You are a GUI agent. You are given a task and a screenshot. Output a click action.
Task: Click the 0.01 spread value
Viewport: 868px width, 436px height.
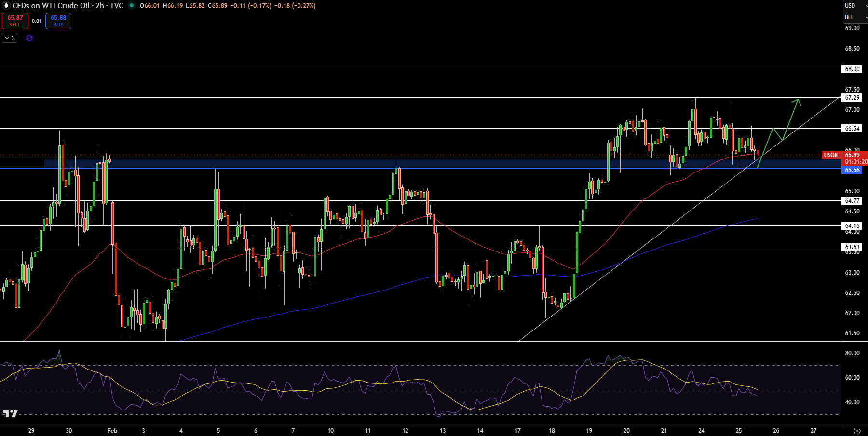(x=37, y=21)
